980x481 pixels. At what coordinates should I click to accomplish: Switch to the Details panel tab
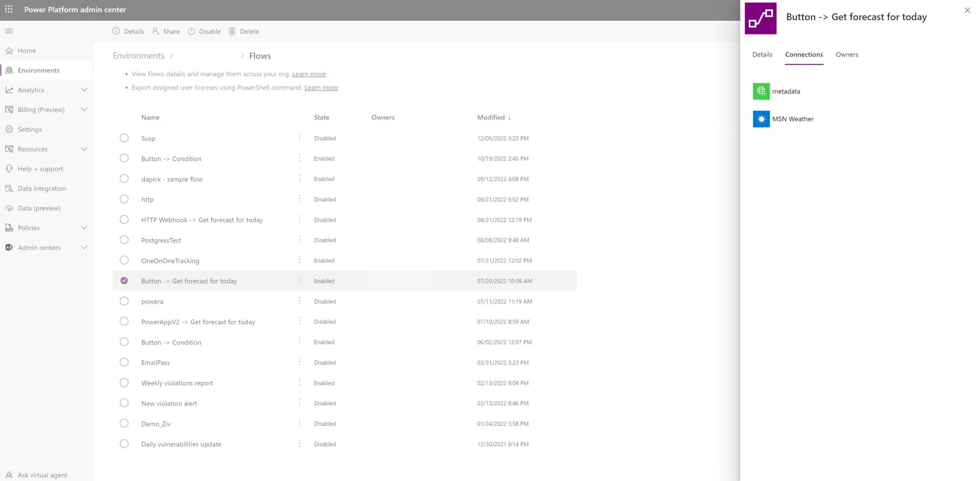click(x=762, y=55)
